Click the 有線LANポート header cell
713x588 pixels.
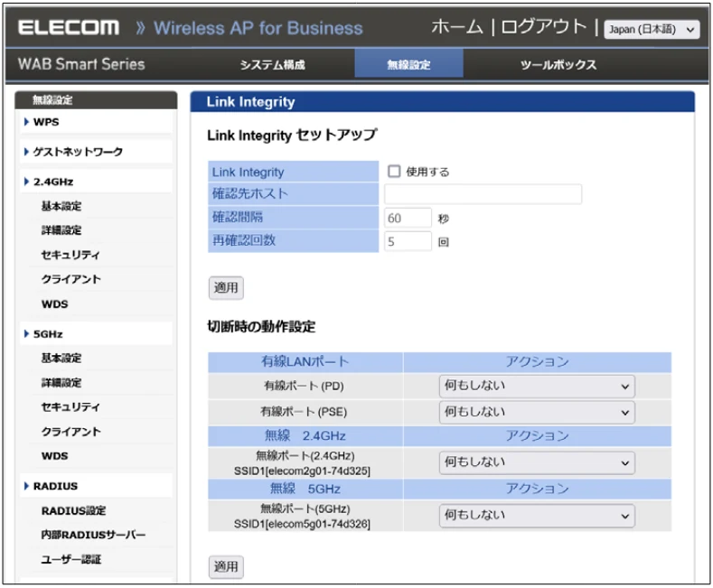[x=305, y=362]
